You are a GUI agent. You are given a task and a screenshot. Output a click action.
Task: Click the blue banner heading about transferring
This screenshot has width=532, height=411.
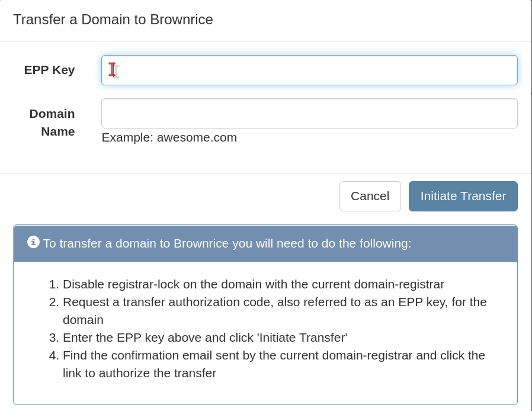coord(227,243)
